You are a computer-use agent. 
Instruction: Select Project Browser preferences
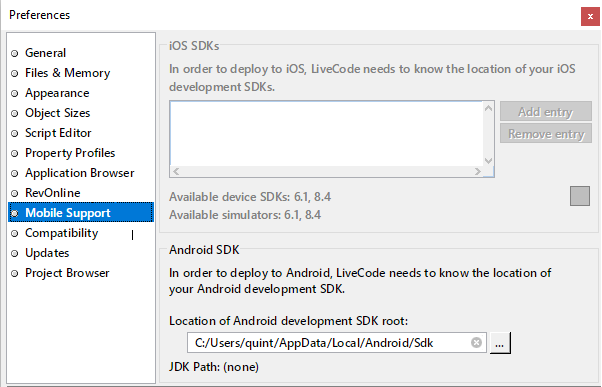pyautogui.click(x=67, y=273)
